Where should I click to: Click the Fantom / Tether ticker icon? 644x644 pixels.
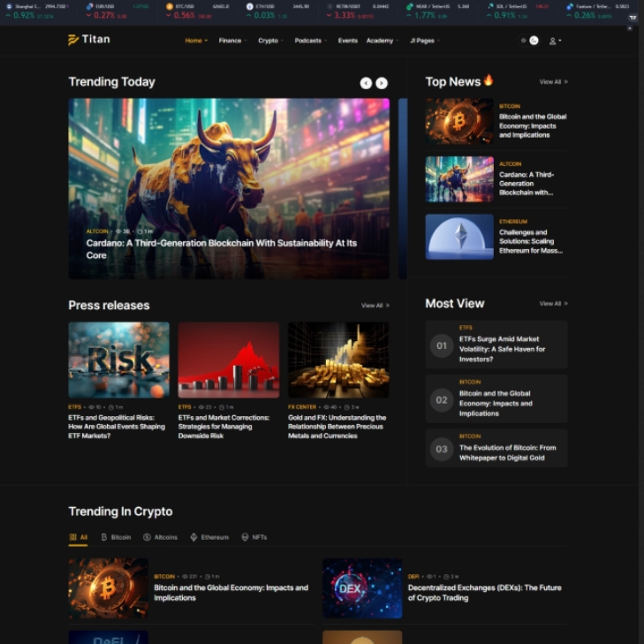pos(570,6)
